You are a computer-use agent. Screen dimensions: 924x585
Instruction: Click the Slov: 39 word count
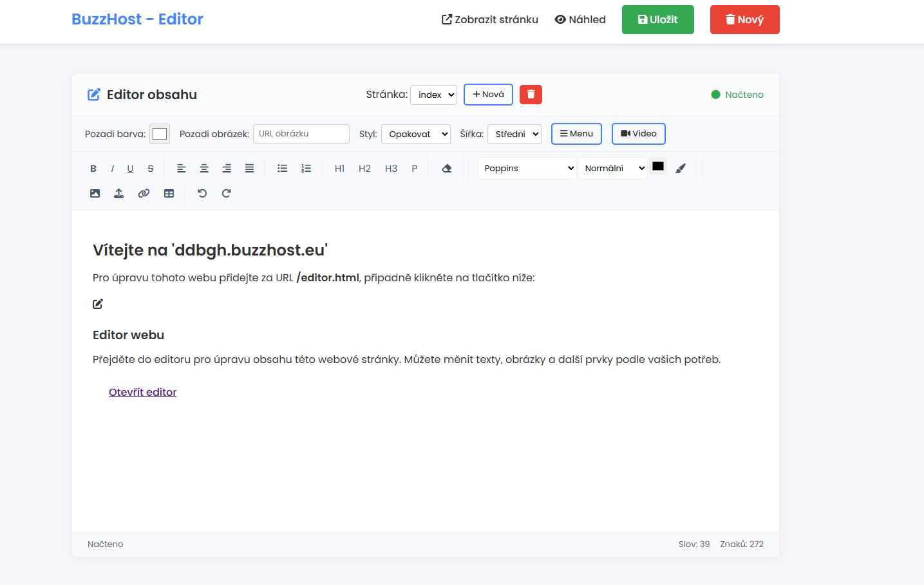tap(694, 544)
